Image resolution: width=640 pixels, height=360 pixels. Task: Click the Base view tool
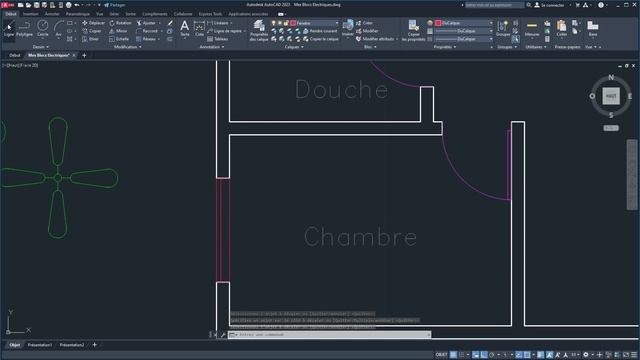point(593,29)
